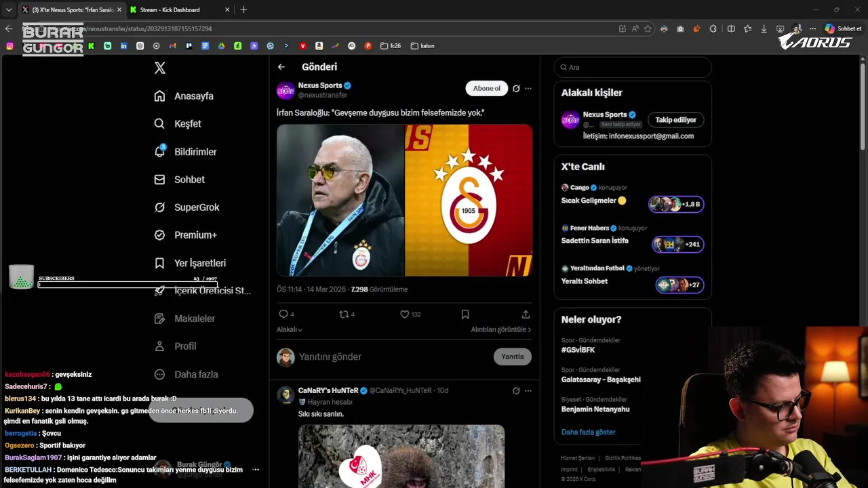Open Premium+ in the sidebar
The height and width of the screenshot is (488, 868).
pos(185,235)
